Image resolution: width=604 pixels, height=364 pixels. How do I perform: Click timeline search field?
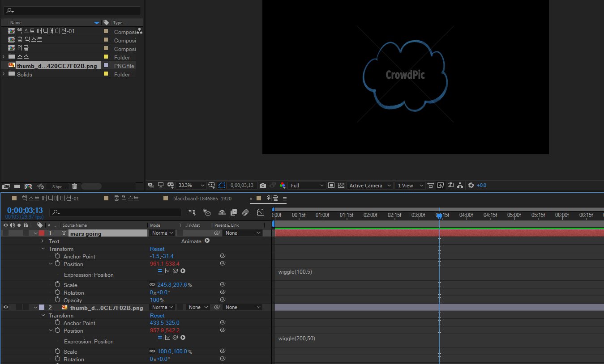(115, 212)
